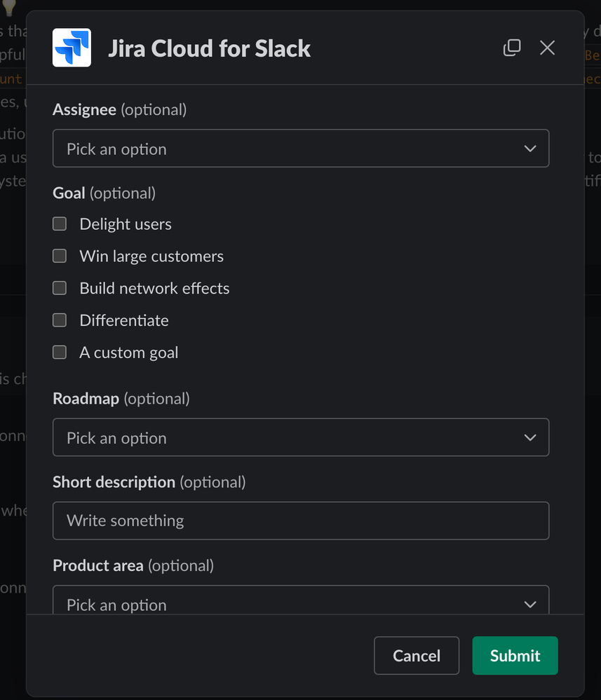
Task: Click the lightbulb icon behind the dialog
Action: coord(8,7)
